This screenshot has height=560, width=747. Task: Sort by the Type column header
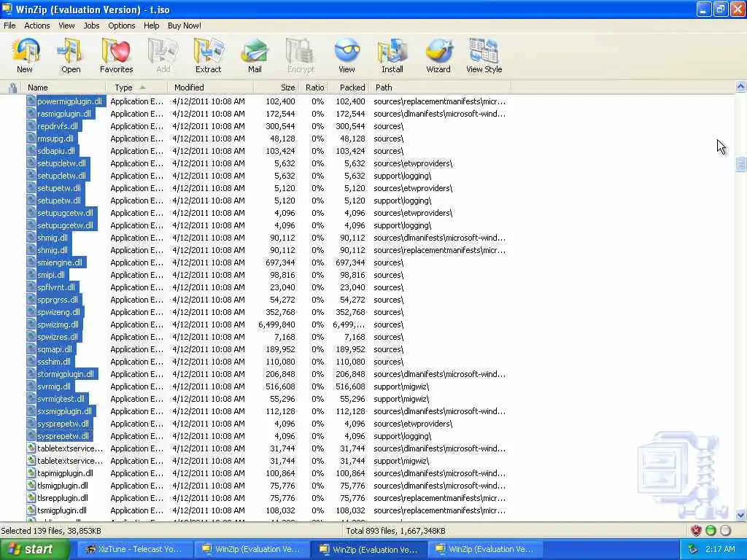137,87
